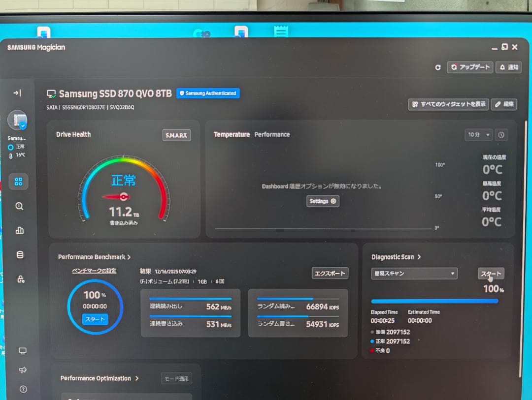The width and height of the screenshot is (532, 400).
Task: Open the Dashboard grid icon in sidebar
Action: 19,181
